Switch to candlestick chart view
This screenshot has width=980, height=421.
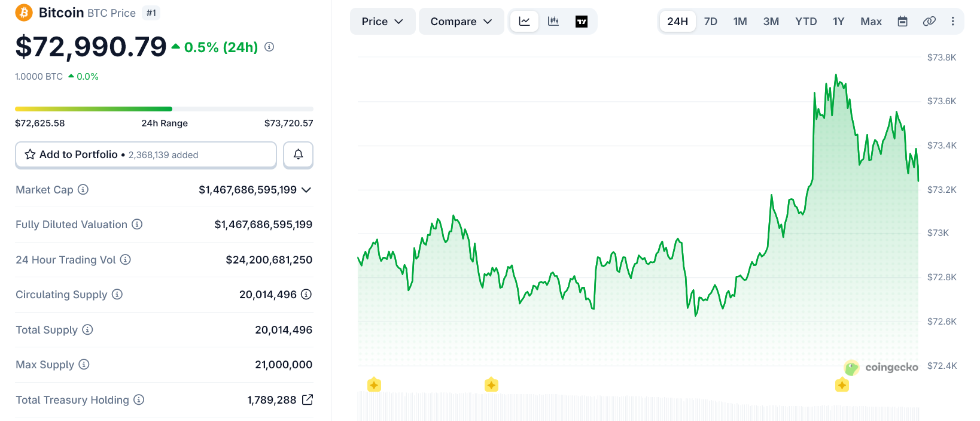click(553, 22)
